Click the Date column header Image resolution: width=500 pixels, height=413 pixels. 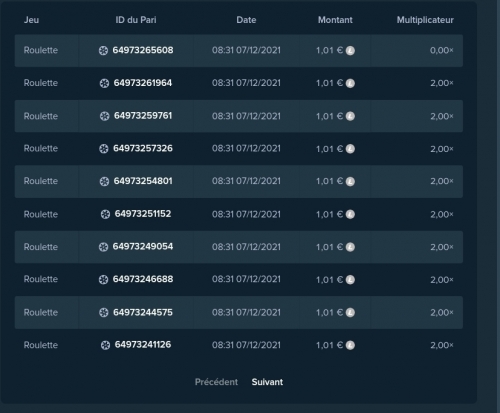[x=246, y=20]
